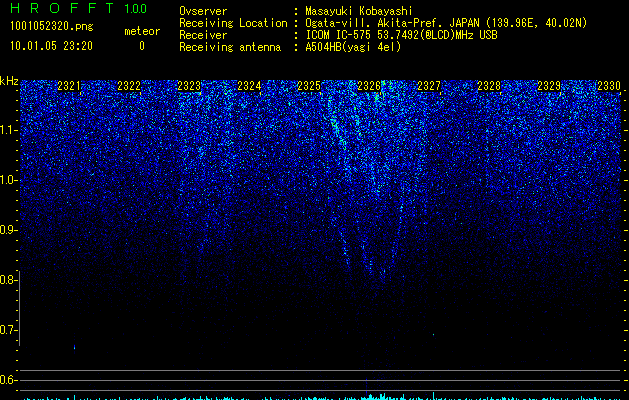The image size is (629, 400).
Task: Click the Ovserver field label
Action: click(x=203, y=11)
